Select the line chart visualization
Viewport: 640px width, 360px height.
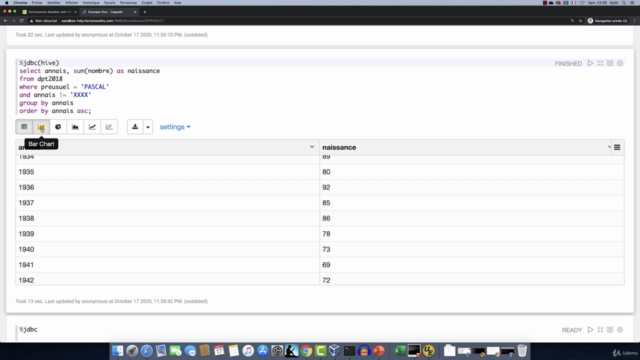[x=92, y=127]
